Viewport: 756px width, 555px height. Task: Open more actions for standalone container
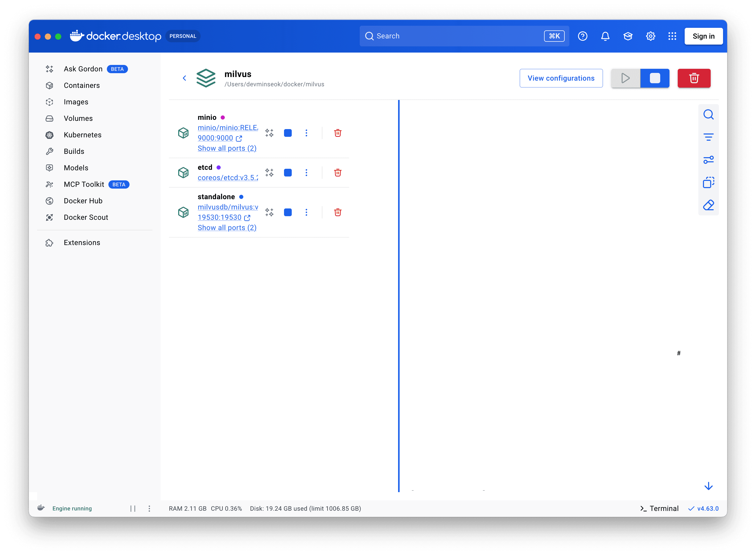click(x=306, y=212)
